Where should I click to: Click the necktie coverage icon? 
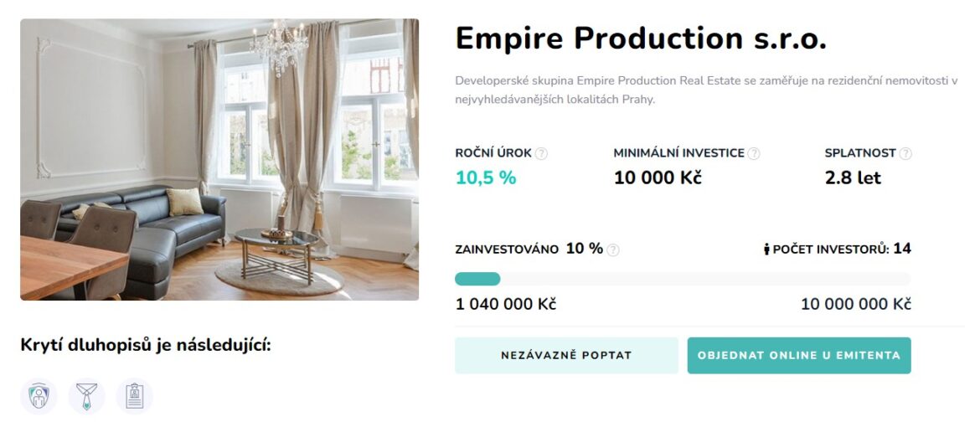86,396
